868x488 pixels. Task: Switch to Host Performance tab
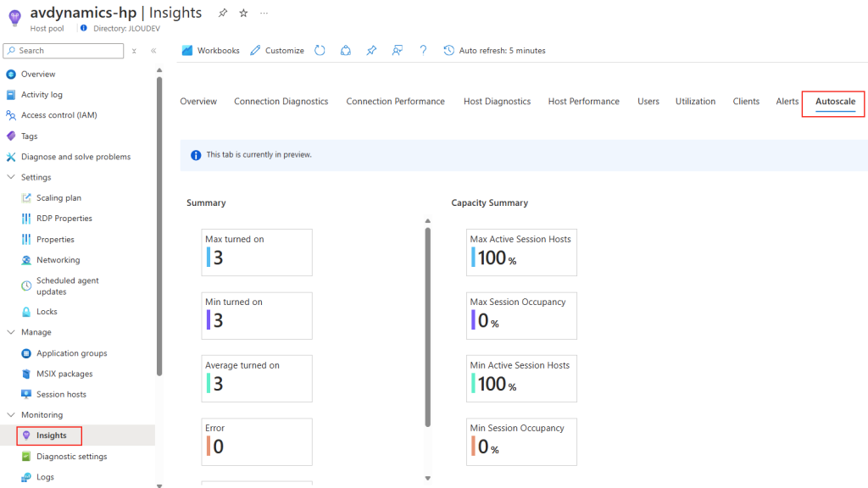point(583,102)
